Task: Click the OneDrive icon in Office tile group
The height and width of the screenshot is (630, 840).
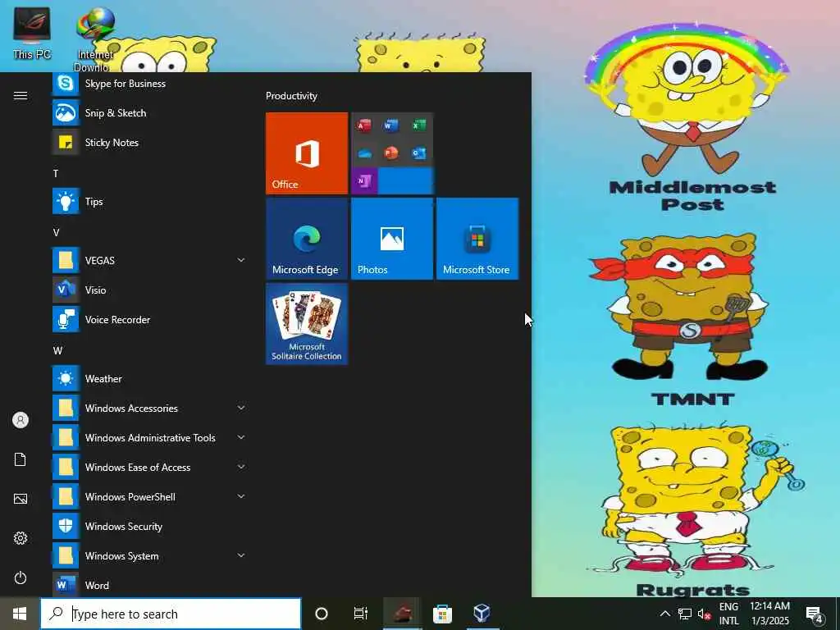Action: click(x=364, y=153)
